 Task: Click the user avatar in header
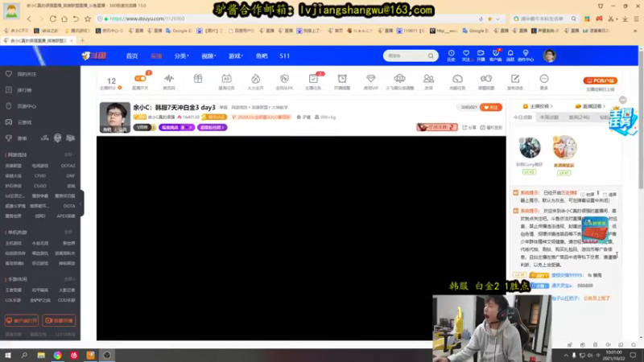(x=549, y=56)
